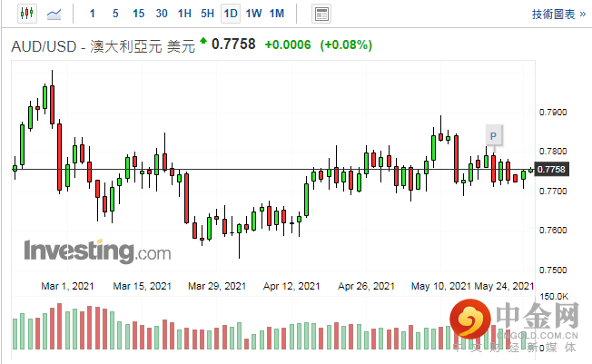Click the Mar 29, 2021 date label
The height and width of the screenshot is (364, 592).
click(217, 286)
